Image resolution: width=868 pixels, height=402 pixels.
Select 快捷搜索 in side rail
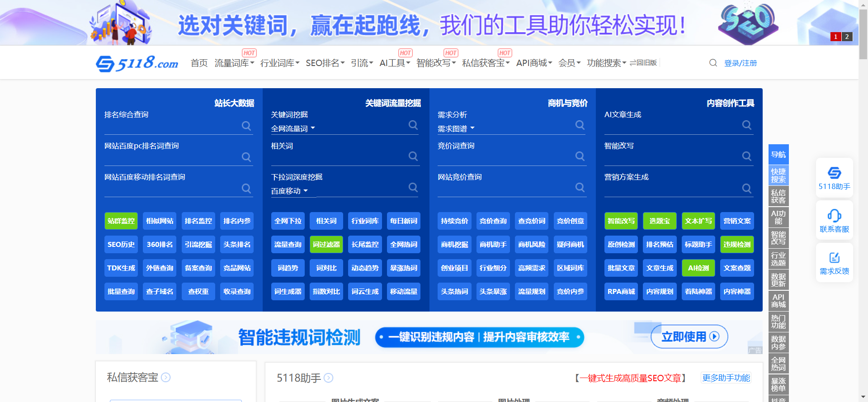778,175
